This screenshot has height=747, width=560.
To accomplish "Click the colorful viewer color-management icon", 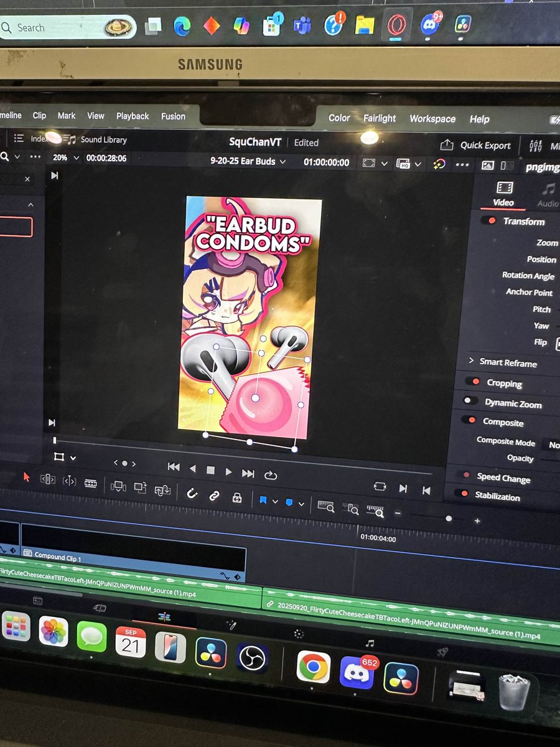I will pyautogui.click(x=439, y=164).
